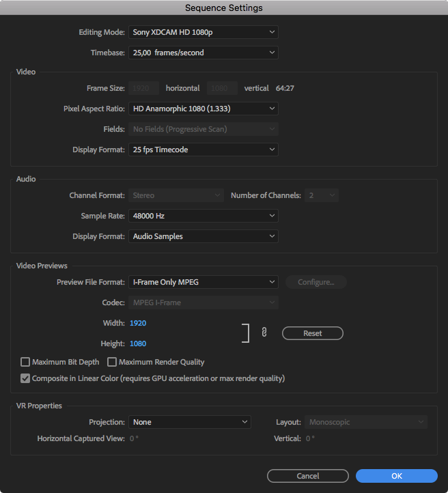This screenshot has height=493, width=448.
Task: Click the 64:27 aspect ratio text
Action: tap(285, 88)
